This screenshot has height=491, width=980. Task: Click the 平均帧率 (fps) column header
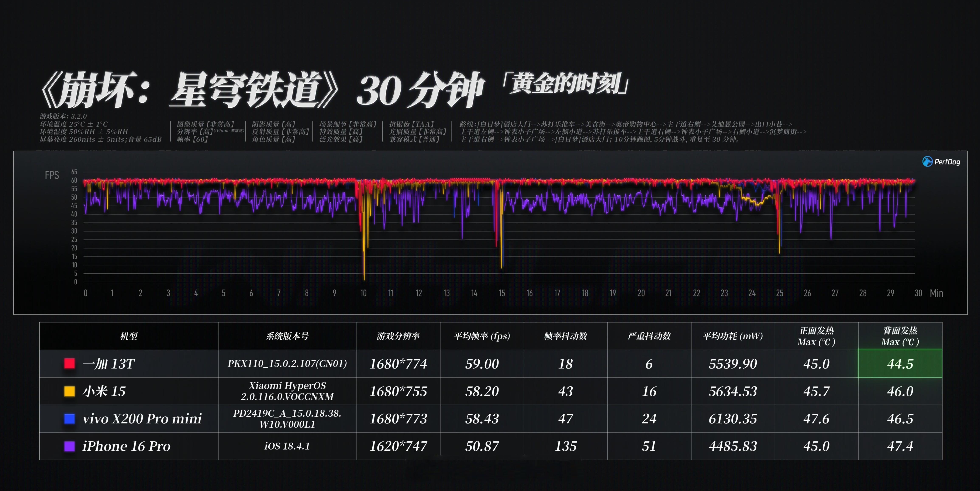pos(482,336)
